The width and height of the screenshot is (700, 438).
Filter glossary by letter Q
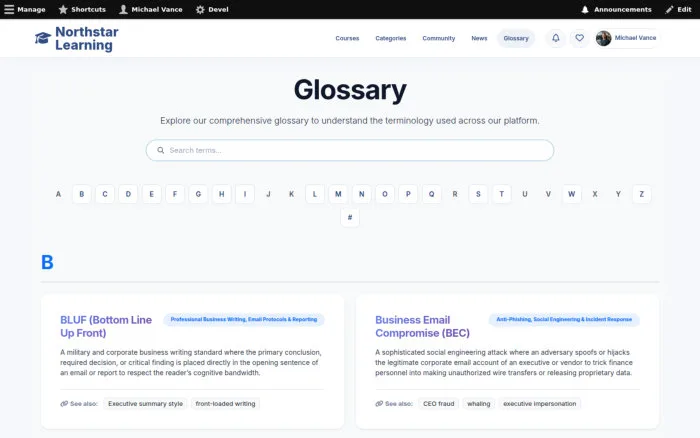click(431, 194)
